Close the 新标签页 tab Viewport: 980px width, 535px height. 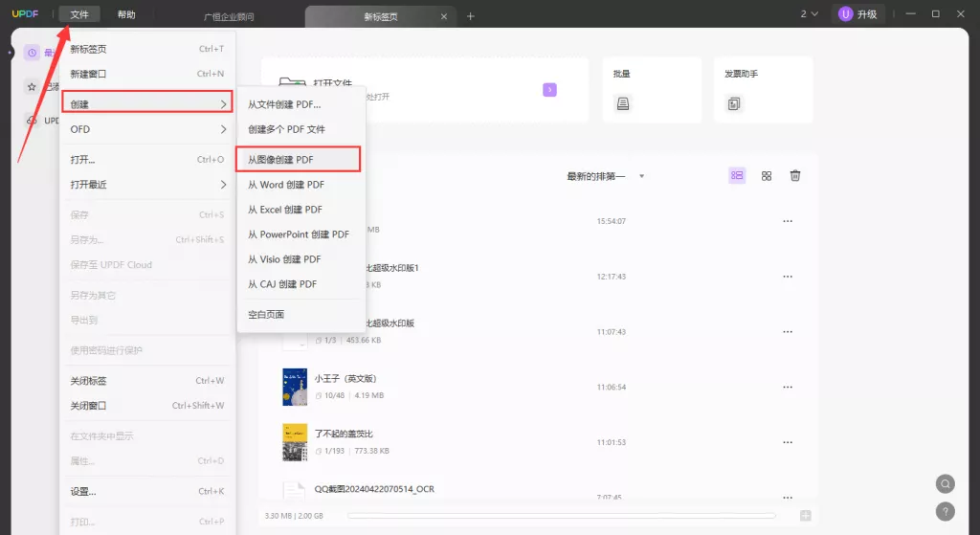[444, 16]
